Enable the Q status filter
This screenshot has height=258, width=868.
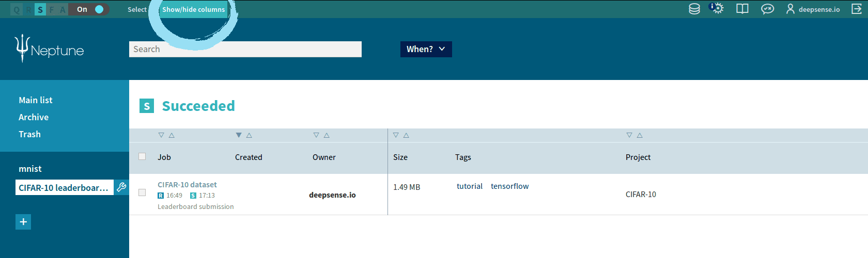point(17,9)
